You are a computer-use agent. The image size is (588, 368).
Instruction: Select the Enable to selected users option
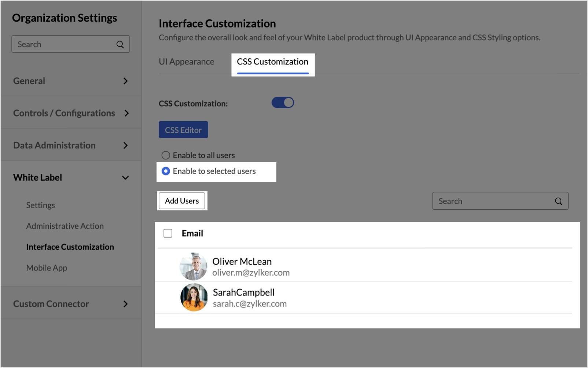pos(166,171)
